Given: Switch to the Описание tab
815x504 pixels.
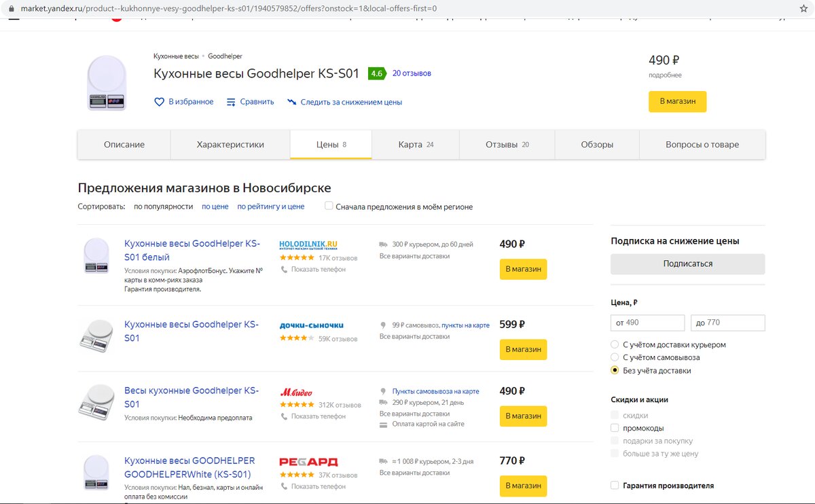Looking at the screenshot, I should 124,145.
